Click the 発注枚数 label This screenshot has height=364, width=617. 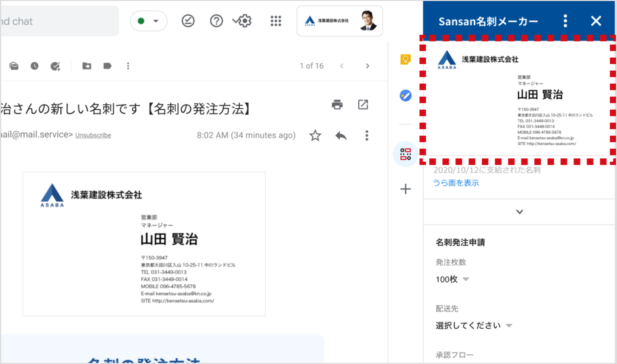(451, 262)
